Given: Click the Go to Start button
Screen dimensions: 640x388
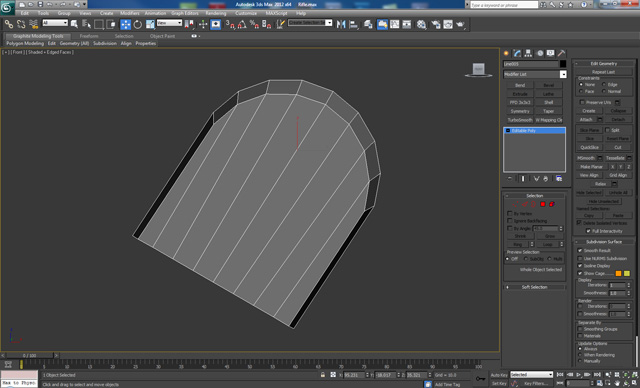Looking at the screenshot, I should [x=560, y=375].
